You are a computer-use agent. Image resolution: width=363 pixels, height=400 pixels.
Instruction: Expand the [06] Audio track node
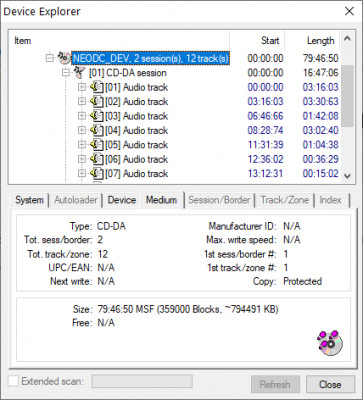82,159
